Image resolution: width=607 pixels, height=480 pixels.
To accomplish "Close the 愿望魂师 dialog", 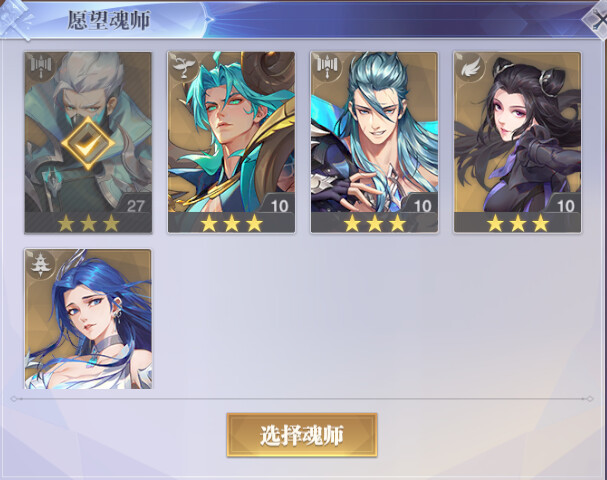I will pos(596,21).
